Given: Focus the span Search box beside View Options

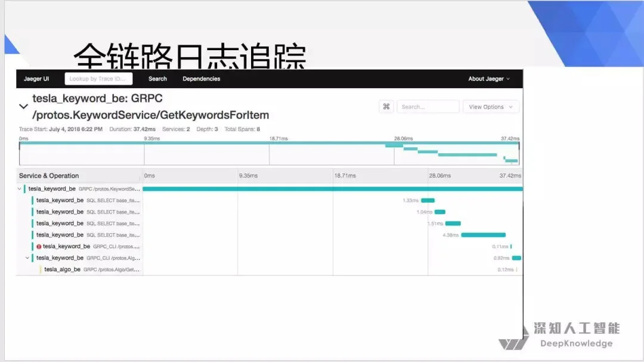Looking at the screenshot, I should click(428, 107).
